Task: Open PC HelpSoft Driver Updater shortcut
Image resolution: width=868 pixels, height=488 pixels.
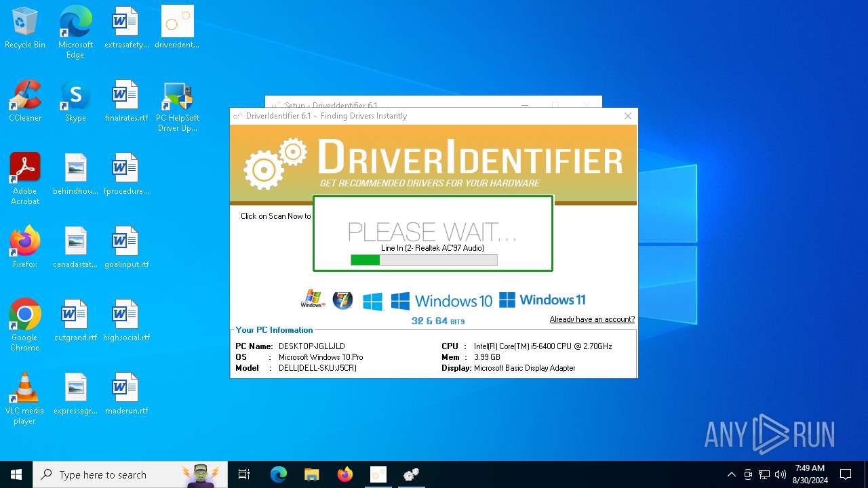Action: 177,106
